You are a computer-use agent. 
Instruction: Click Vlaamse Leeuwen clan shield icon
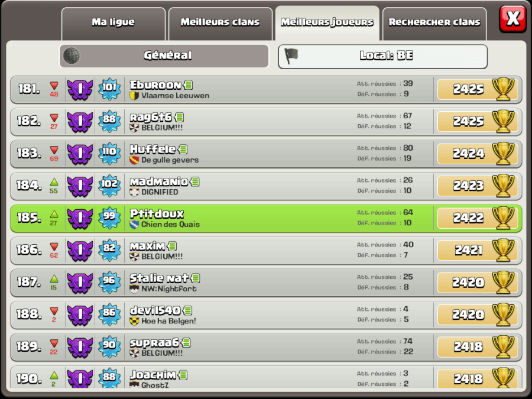click(x=134, y=96)
